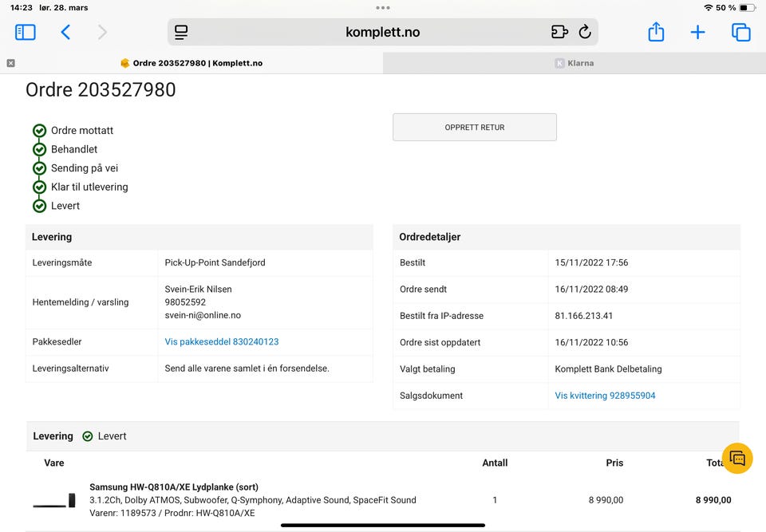This screenshot has width=766, height=532.
Task: Click the Leveringsmåte label
Action: (62, 262)
